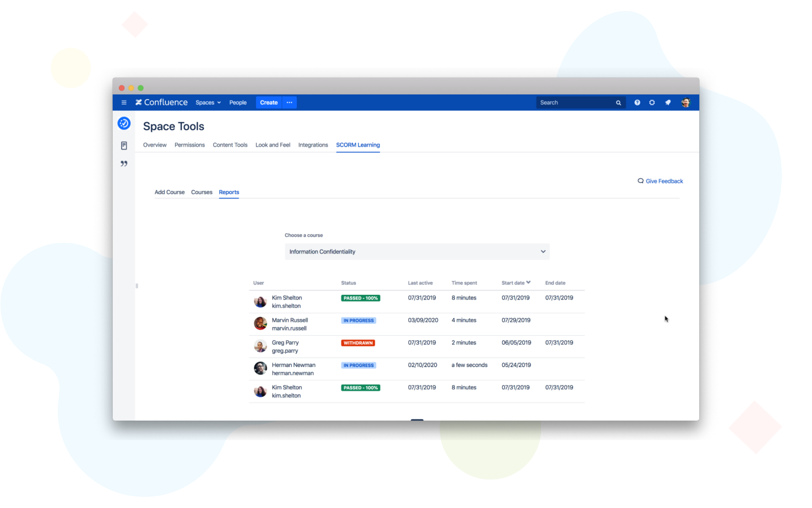The height and width of the screenshot is (508, 812).
Task: Open the help question-mark icon
Action: coord(637,102)
